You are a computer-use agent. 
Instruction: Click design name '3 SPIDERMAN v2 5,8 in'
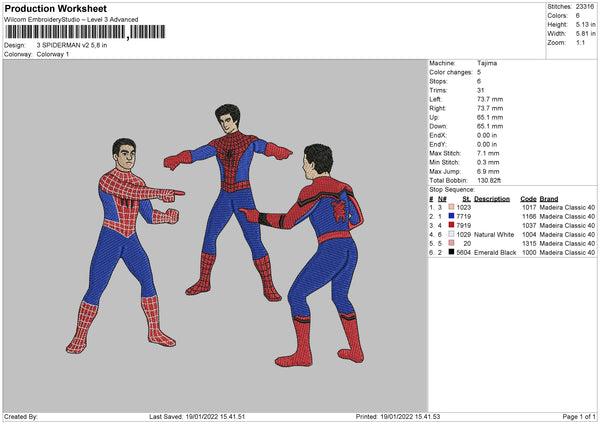click(x=72, y=45)
